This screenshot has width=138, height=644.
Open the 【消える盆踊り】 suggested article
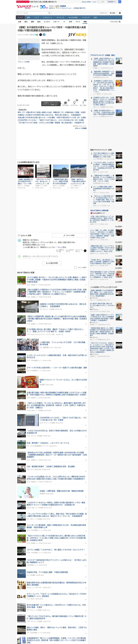click(57, 292)
